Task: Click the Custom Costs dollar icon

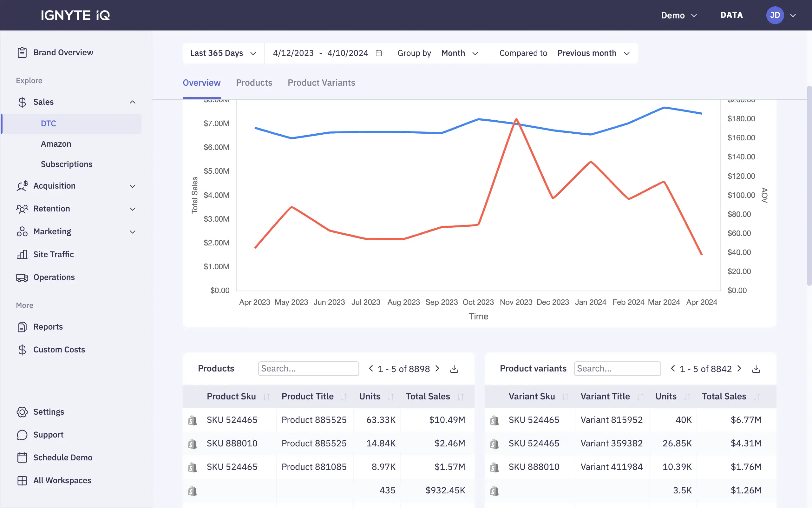Action: click(22, 350)
